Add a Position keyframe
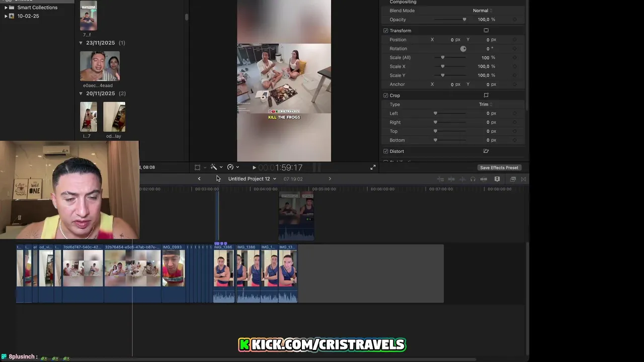The image size is (644, 362). click(x=514, y=40)
